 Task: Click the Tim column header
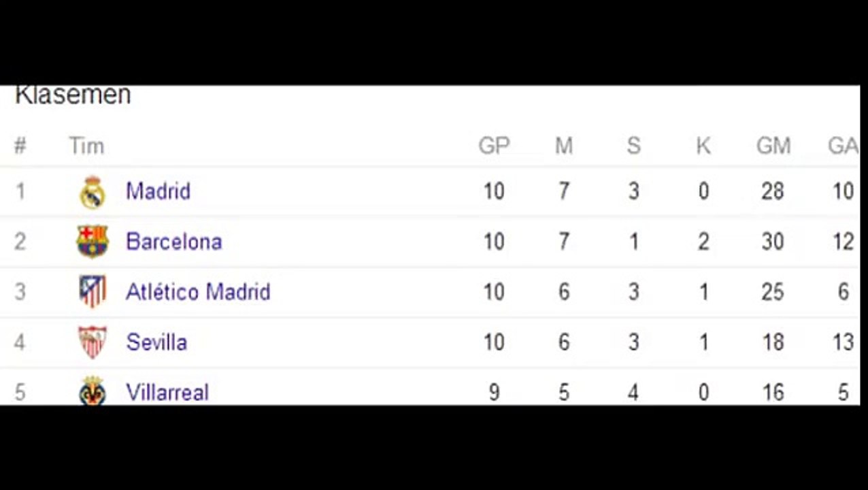point(86,146)
